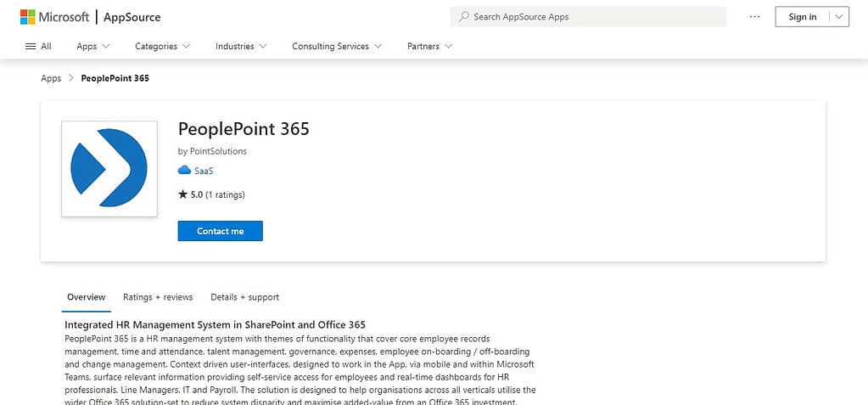Expand the Apps menu
This screenshot has width=868, height=405.
coord(93,47)
